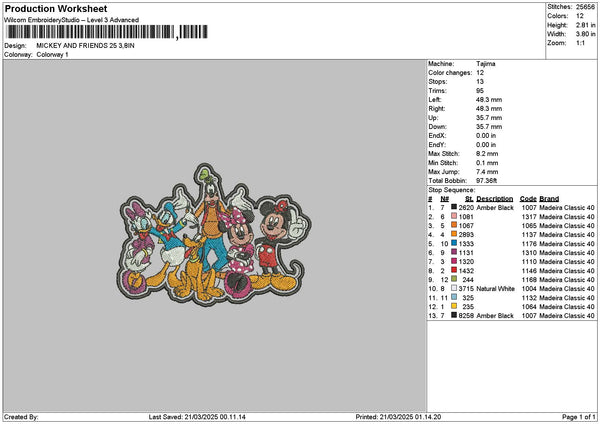Click thread code '1004'
The image size is (600, 424).
pyautogui.click(x=529, y=289)
